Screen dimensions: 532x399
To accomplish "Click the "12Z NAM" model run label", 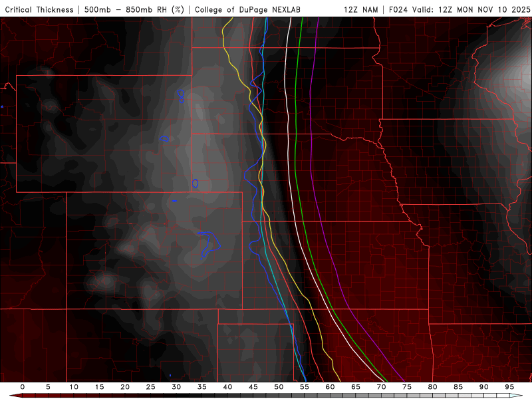I will [360, 9].
